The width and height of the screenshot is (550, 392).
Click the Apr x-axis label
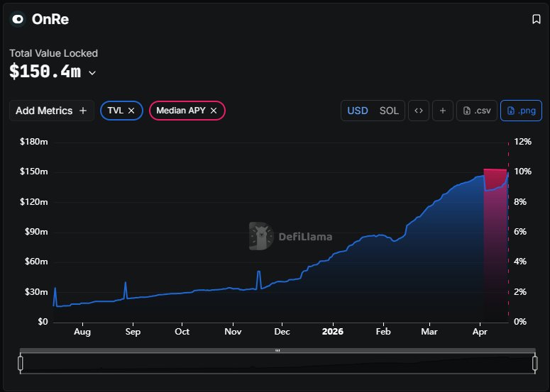pos(480,332)
